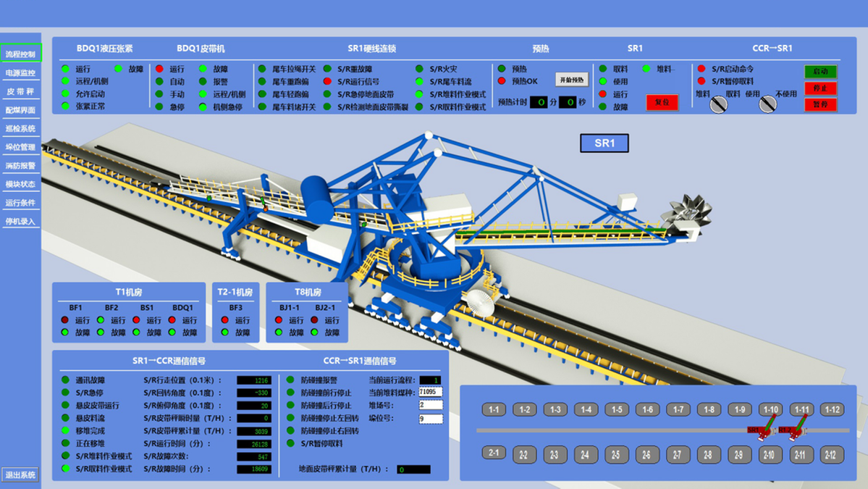The height and width of the screenshot is (489, 868).
Task: Select stockpile position 2-7
Action: (x=678, y=455)
